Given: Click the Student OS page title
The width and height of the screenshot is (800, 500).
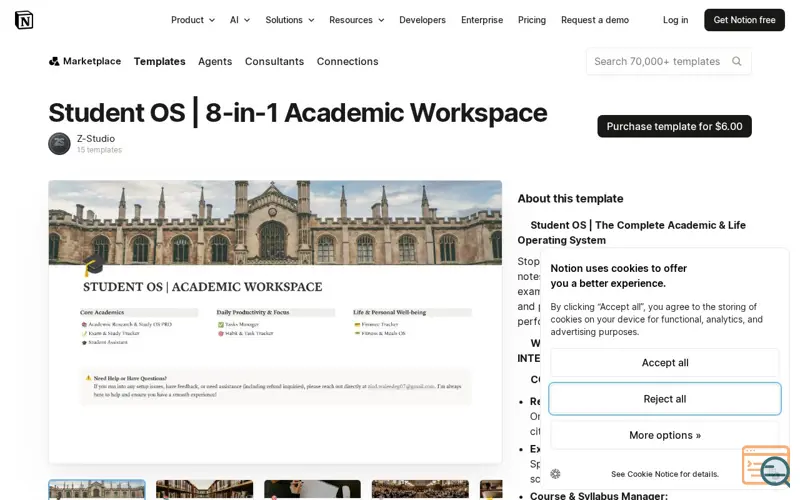Looking at the screenshot, I should (298, 113).
